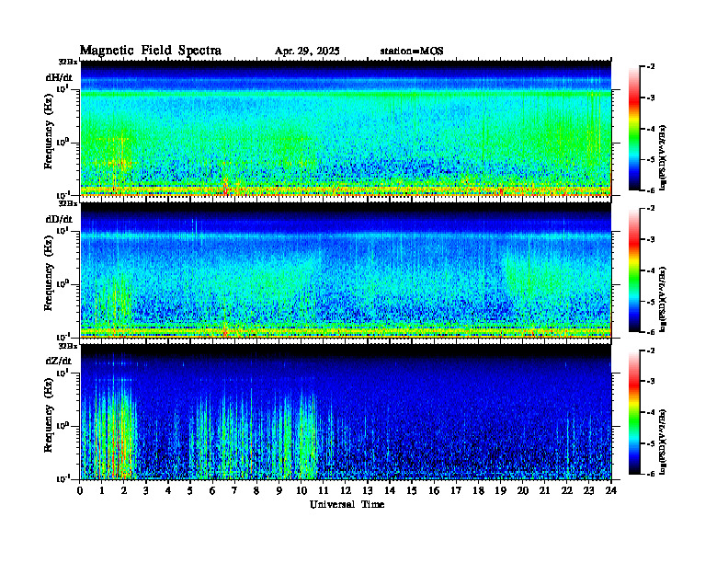
Task: Click inside the dZ/dt spectrogram plot
Action: click(346, 412)
